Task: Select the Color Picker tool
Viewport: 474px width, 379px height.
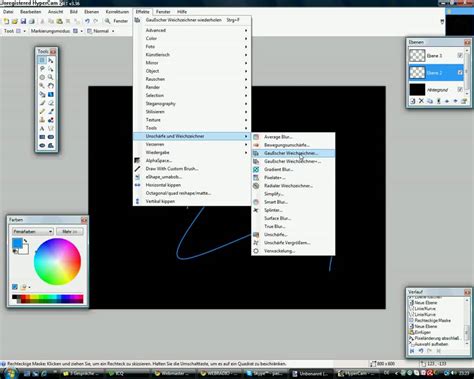Action: pos(51,111)
